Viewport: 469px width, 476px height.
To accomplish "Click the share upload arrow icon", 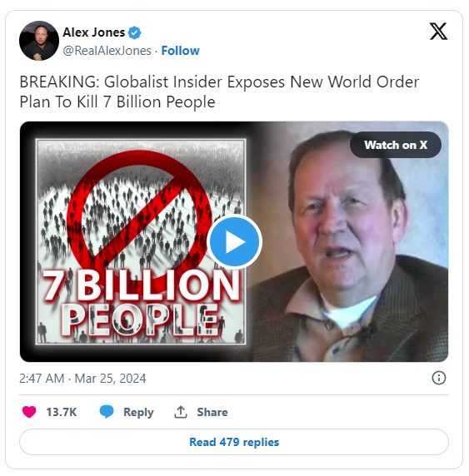I will (181, 412).
